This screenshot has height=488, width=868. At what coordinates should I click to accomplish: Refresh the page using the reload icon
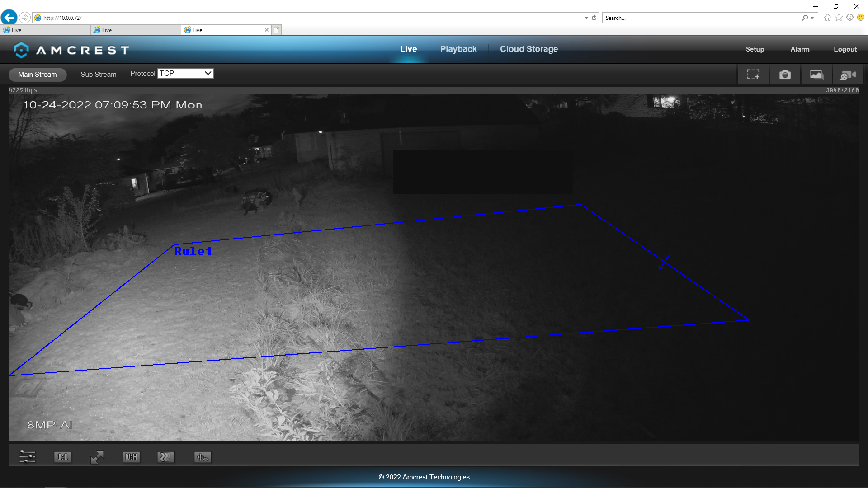pos(594,18)
